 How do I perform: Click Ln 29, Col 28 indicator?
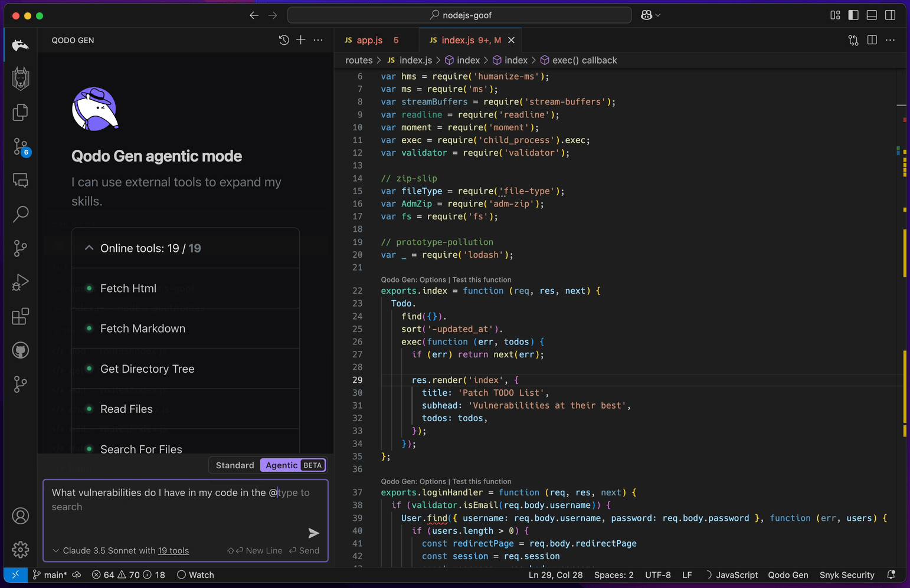[x=555, y=575]
